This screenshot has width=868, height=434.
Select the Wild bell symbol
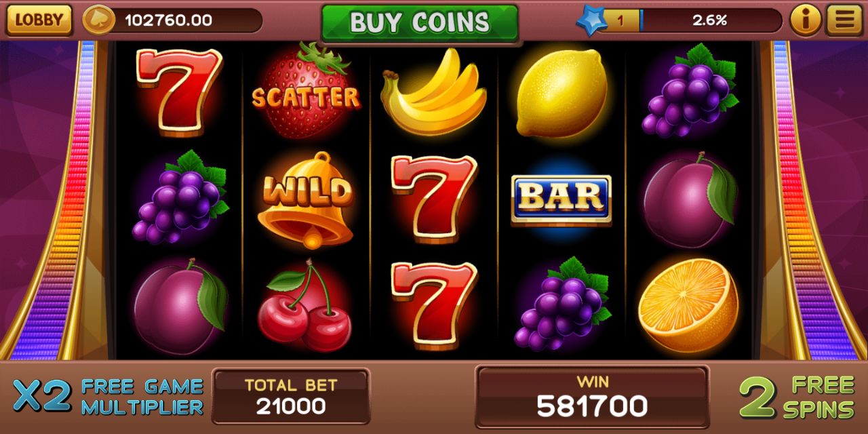pos(306,199)
